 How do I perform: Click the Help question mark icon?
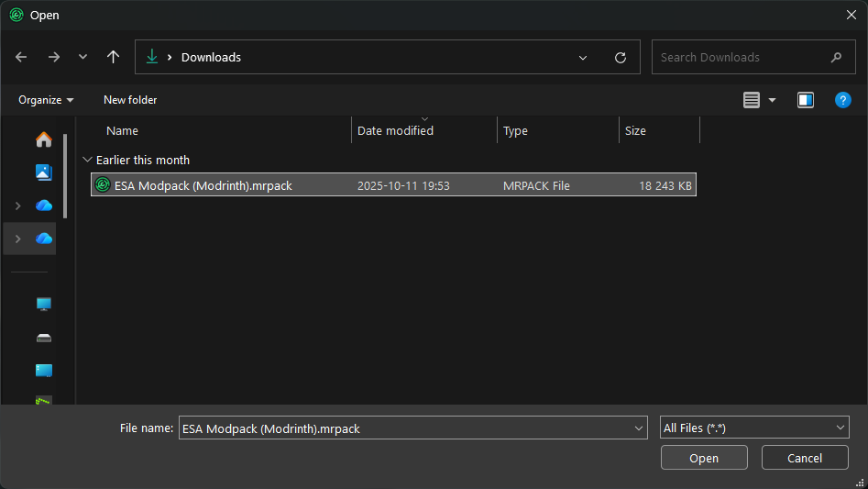(842, 100)
